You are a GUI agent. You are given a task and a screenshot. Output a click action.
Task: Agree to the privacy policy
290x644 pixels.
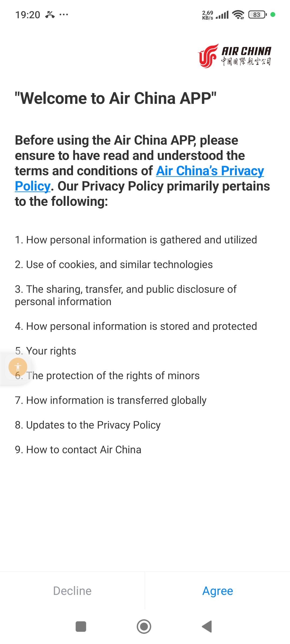click(218, 591)
